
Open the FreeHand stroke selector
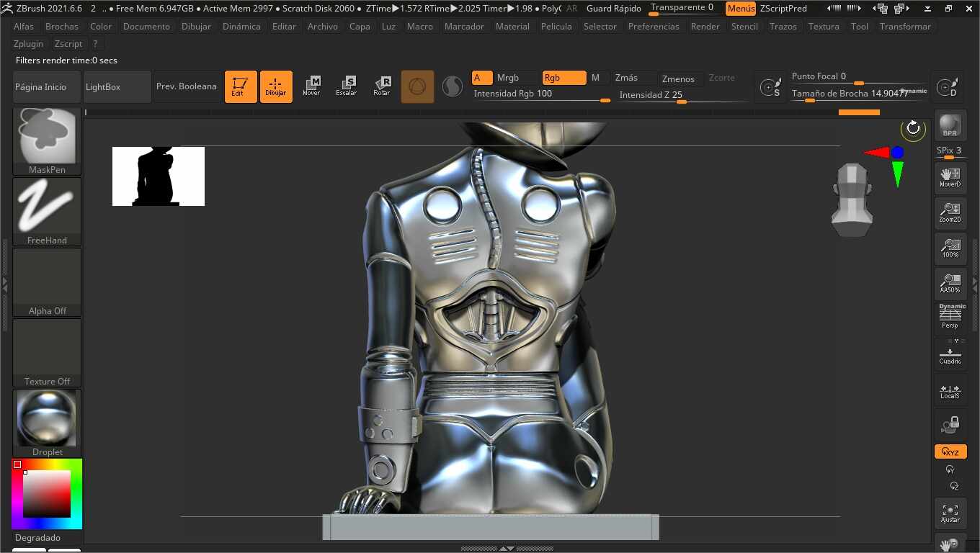[x=47, y=212]
